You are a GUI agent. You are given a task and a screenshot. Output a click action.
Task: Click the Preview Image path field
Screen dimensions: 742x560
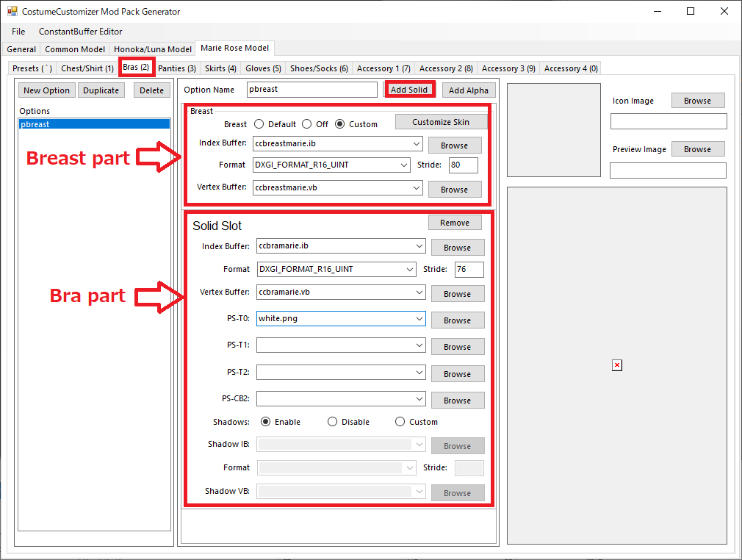tap(669, 170)
